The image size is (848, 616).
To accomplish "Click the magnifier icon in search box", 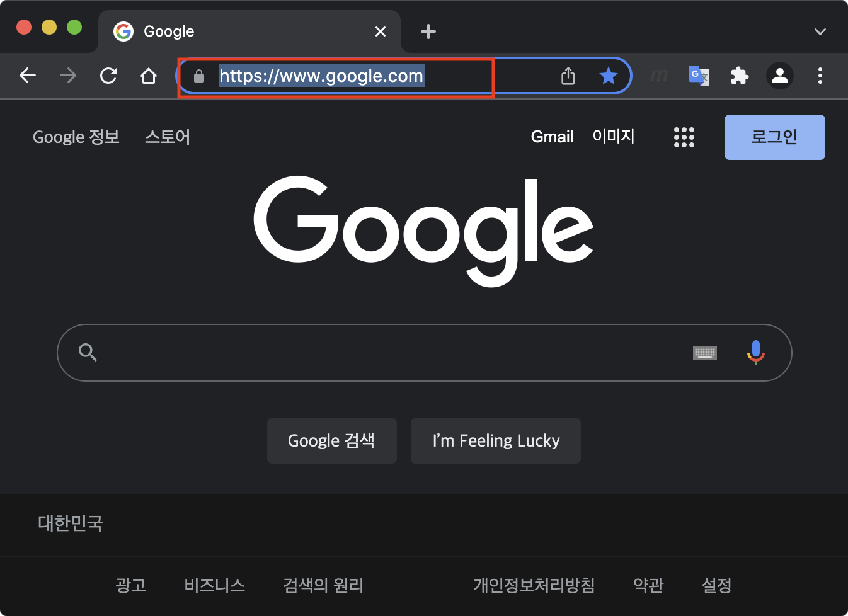I will pyautogui.click(x=88, y=353).
